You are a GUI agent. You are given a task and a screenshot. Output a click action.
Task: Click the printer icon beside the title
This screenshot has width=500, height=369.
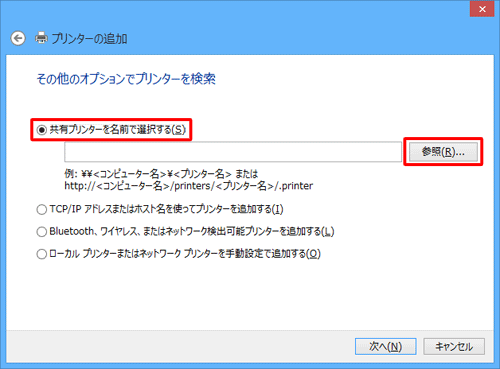pyautogui.click(x=41, y=38)
